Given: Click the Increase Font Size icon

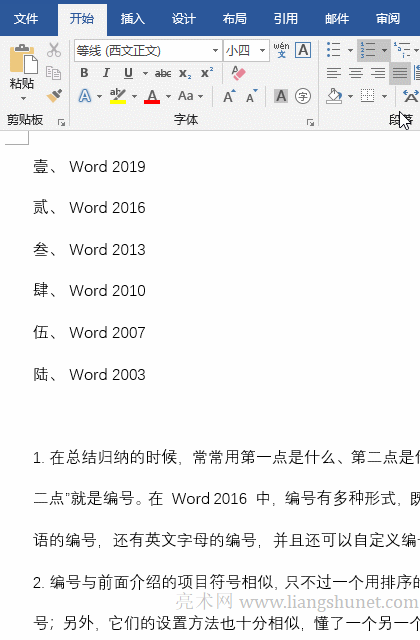Looking at the screenshot, I should (x=229, y=96).
